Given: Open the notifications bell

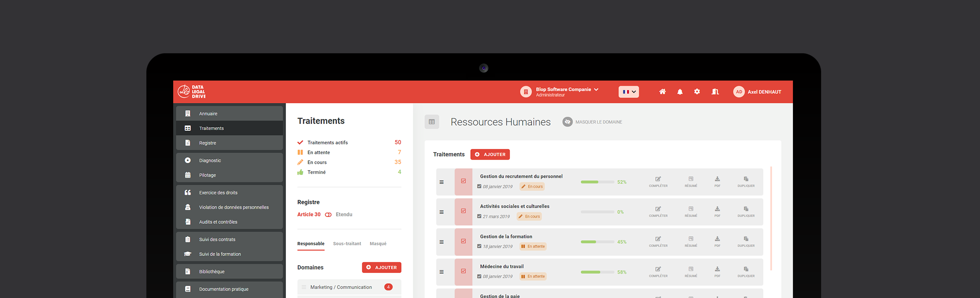Looking at the screenshot, I should [680, 92].
